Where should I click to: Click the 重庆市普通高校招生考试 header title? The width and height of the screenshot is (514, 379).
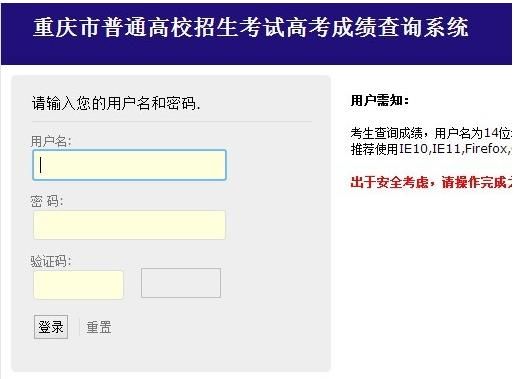[148, 27]
